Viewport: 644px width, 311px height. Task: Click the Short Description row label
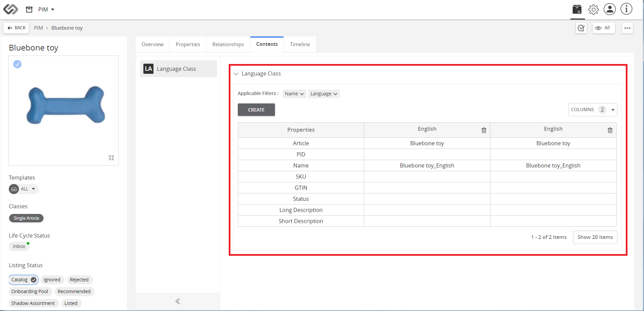point(301,221)
